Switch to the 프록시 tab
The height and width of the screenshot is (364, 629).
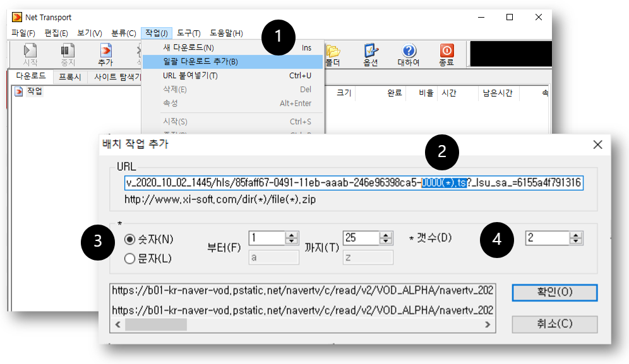tap(70, 76)
